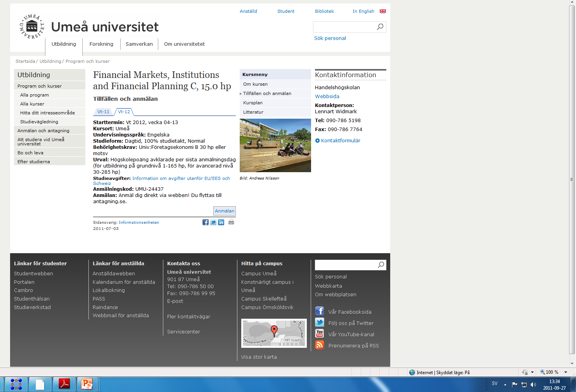Click the network tray icon
Image resolution: width=576 pixels, height=392 pixels.
tap(524, 385)
